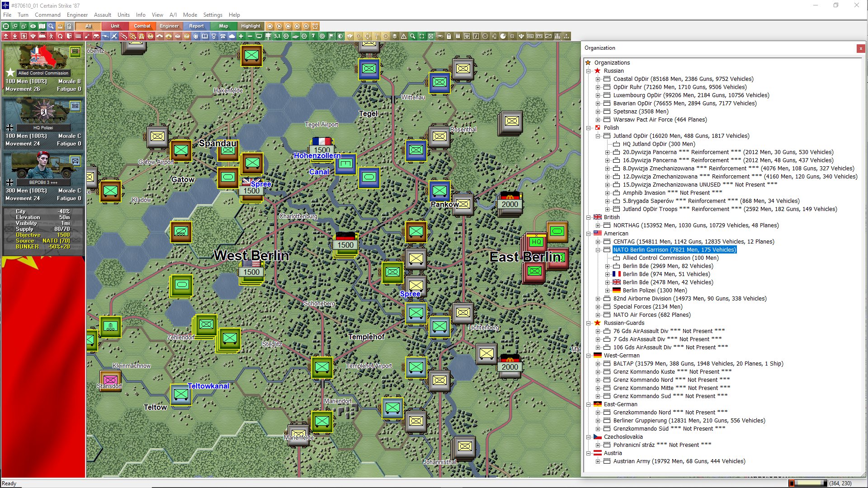Click the airplane toolbar icon
This screenshot has height=488, width=868.
(x=114, y=36)
